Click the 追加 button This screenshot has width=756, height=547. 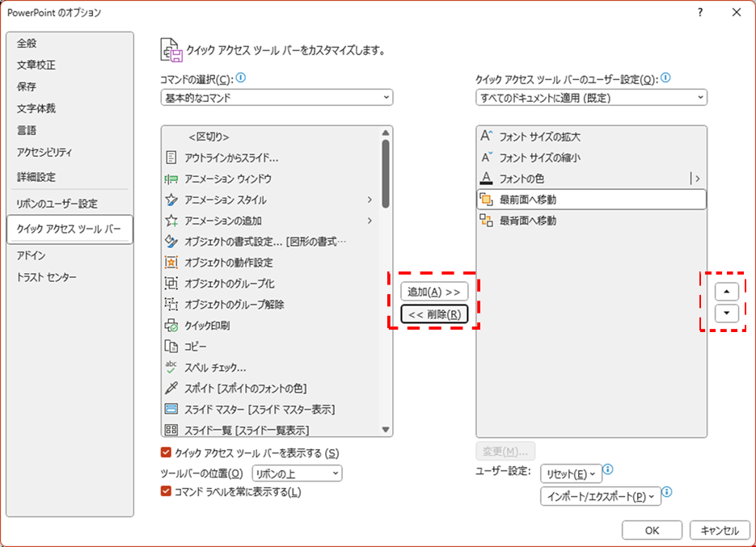[434, 292]
